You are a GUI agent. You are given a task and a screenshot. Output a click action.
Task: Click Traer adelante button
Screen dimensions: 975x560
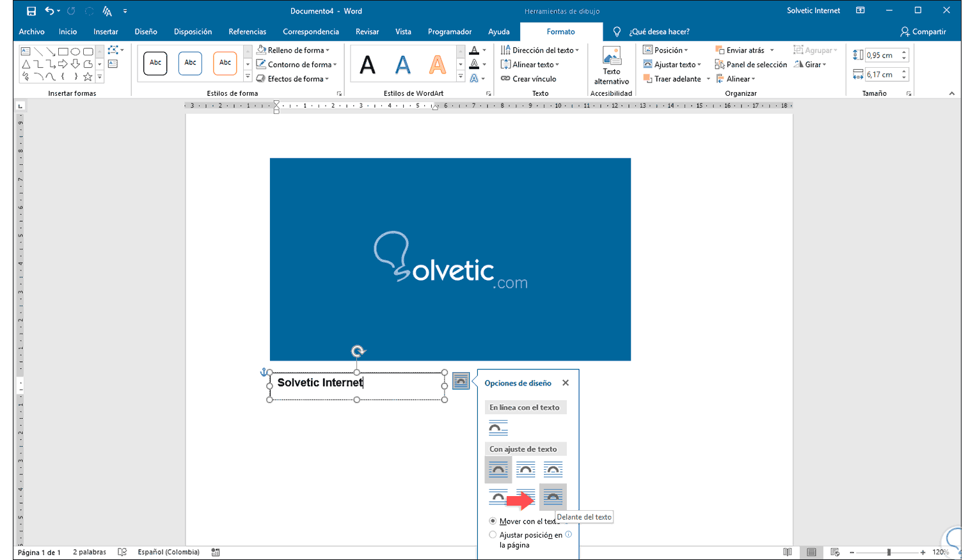(x=672, y=79)
